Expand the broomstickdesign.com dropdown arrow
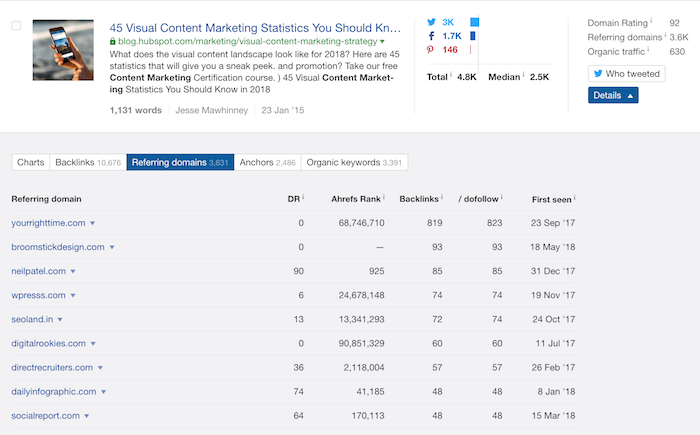This screenshot has width=700, height=435. [x=112, y=247]
